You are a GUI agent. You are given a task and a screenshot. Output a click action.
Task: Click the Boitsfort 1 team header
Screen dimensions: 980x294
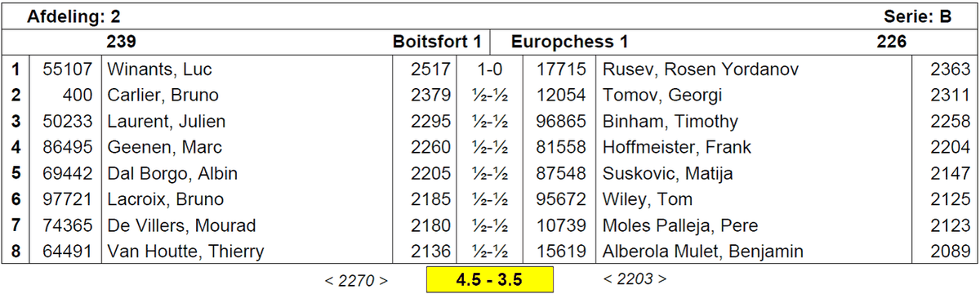(438, 42)
